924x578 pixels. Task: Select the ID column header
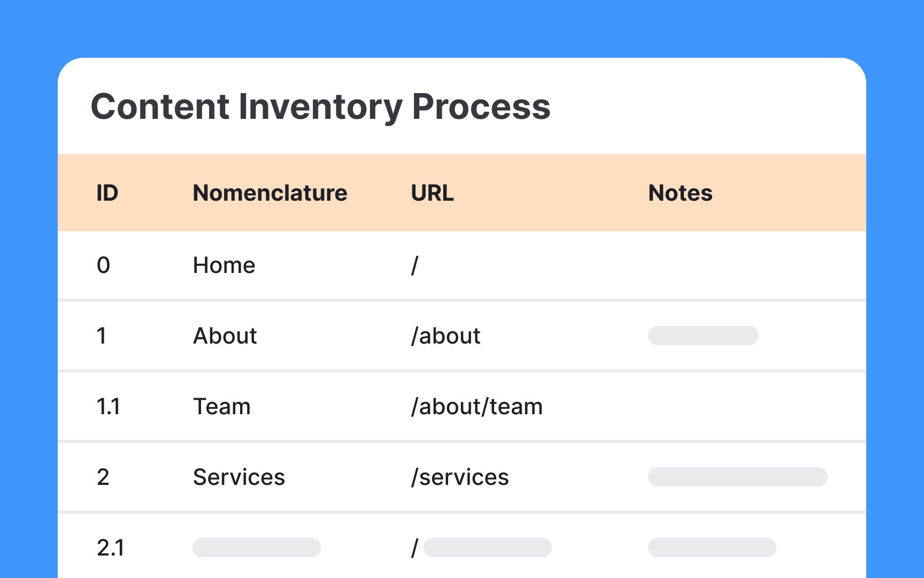[107, 193]
